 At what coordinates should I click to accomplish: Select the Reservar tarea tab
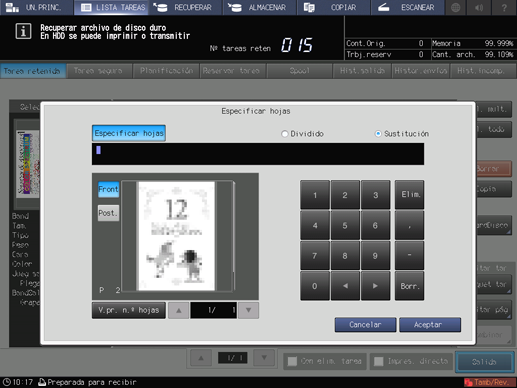232,71
